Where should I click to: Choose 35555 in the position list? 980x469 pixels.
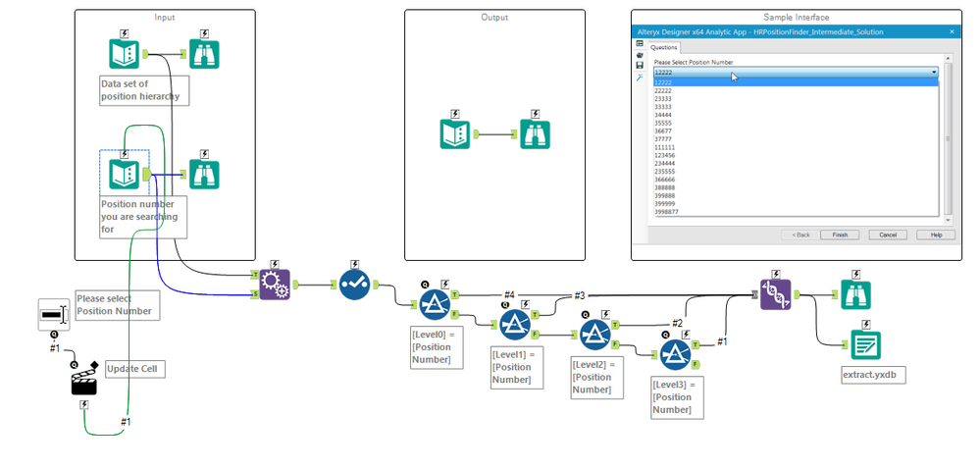pos(796,124)
